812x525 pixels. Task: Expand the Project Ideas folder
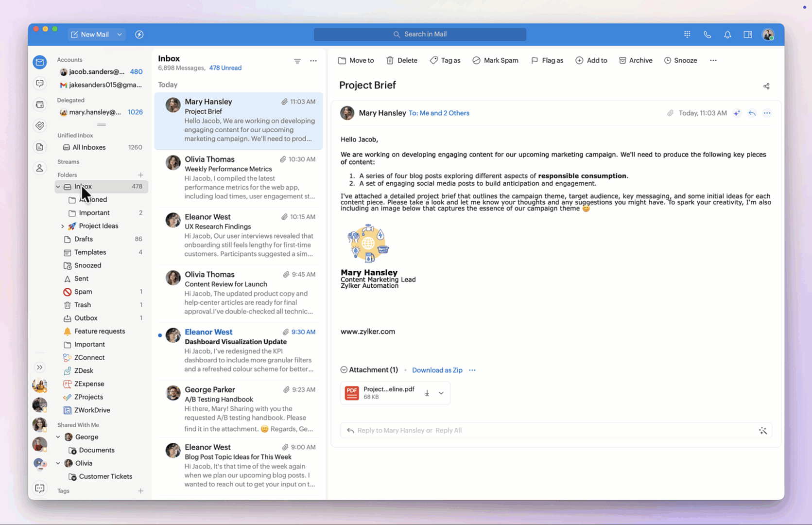63,226
